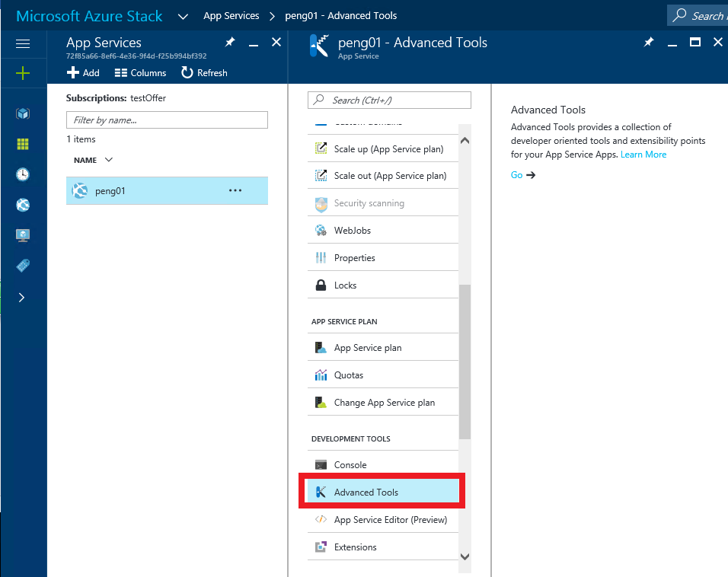728x577 pixels.
Task: Open Scale out (App Service plan)
Action: tap(383, 176)
